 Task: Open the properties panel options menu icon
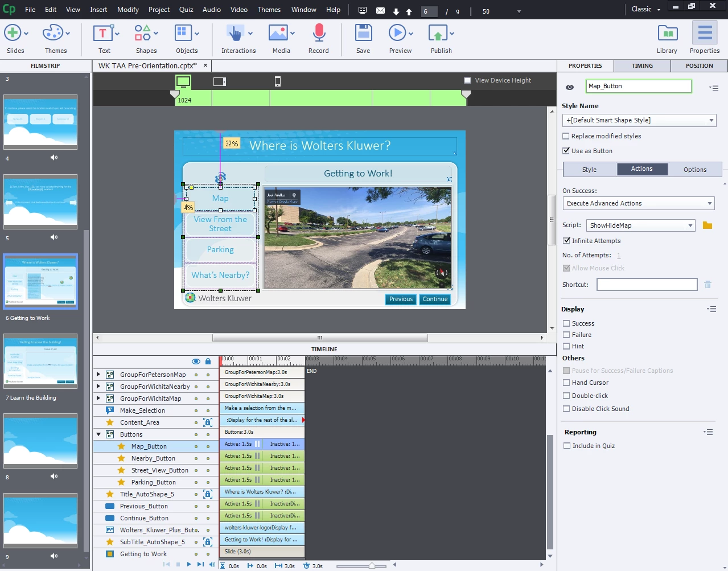713,87
